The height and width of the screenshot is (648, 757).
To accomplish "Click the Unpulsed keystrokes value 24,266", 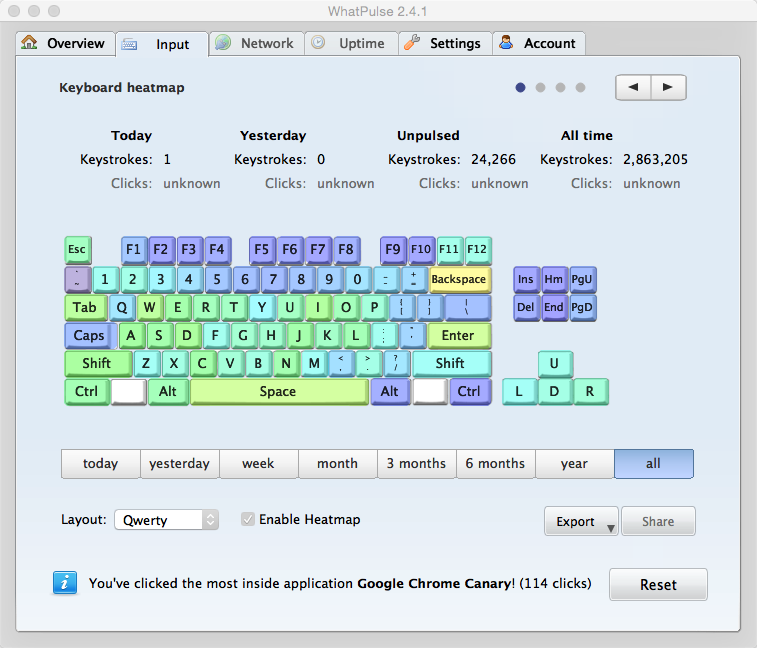I will pyautogui.click(x=493, y=159).
